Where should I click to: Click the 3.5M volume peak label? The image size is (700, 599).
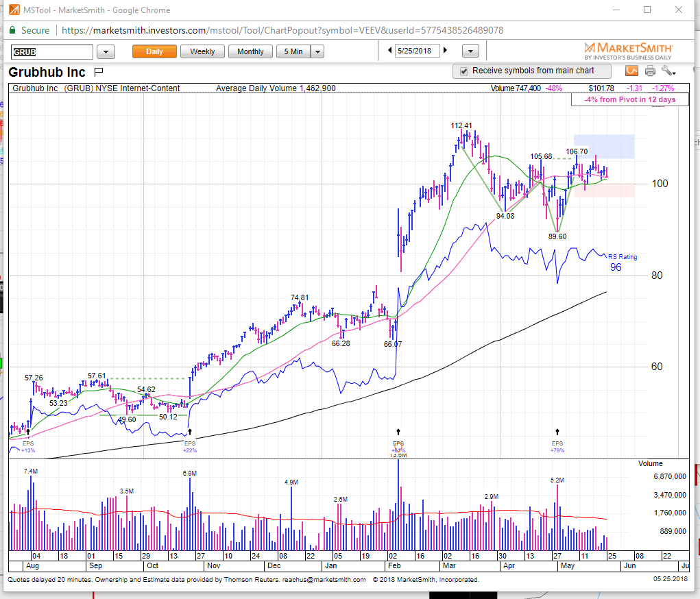pos(127,491)
